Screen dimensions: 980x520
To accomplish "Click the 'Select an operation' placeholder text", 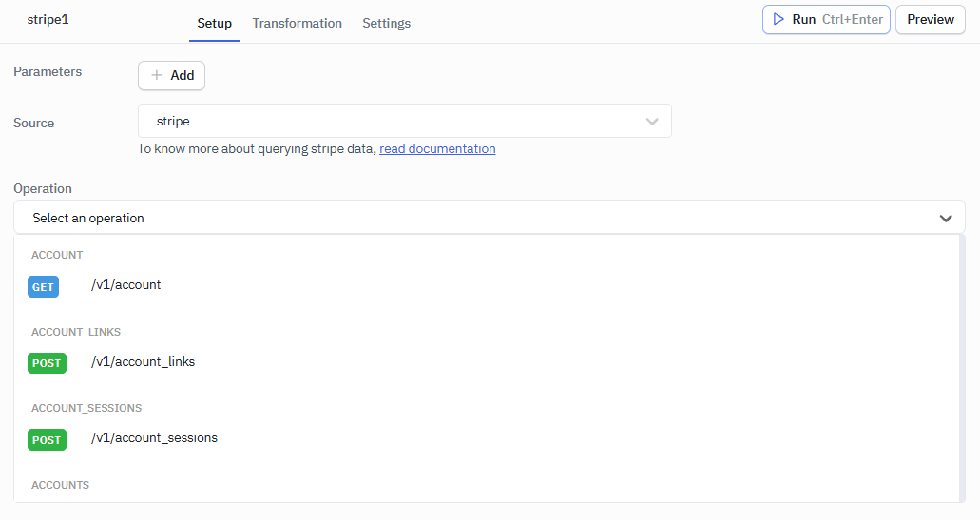I will pyautogui.click(x=88, y=218).
